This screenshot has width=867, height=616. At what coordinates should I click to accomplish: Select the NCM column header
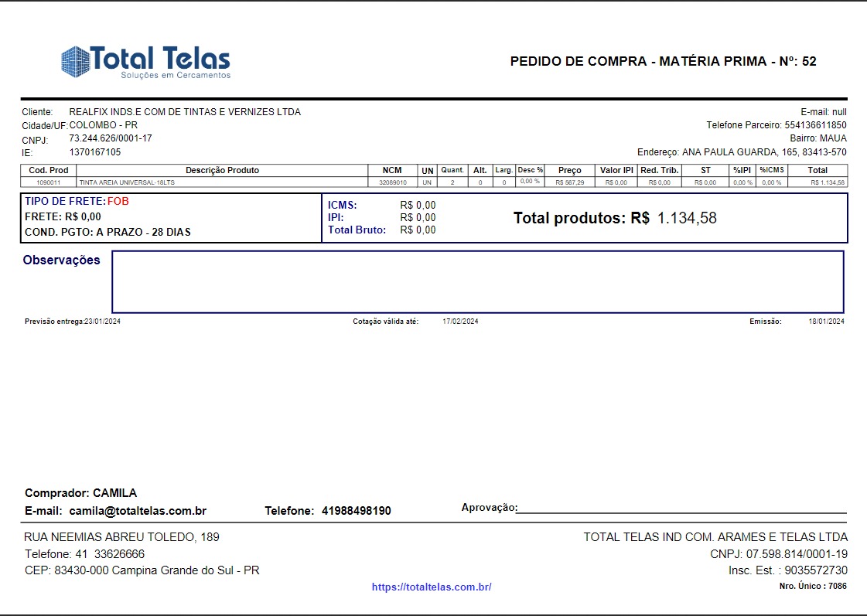392,170
